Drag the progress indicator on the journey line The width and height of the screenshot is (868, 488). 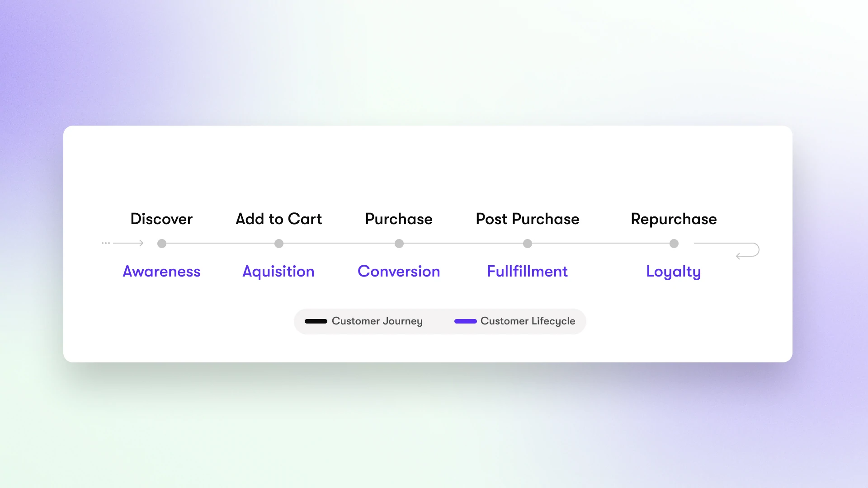161,243
